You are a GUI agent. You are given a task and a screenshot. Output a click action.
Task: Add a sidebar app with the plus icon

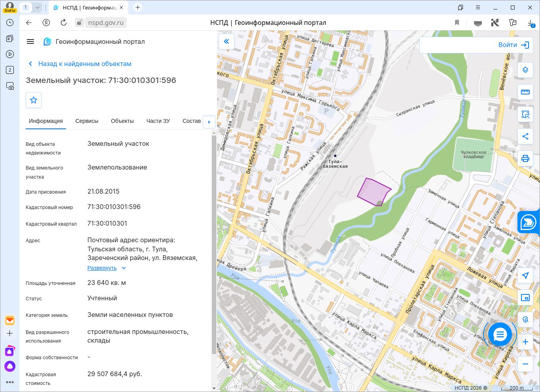point(10,333)
